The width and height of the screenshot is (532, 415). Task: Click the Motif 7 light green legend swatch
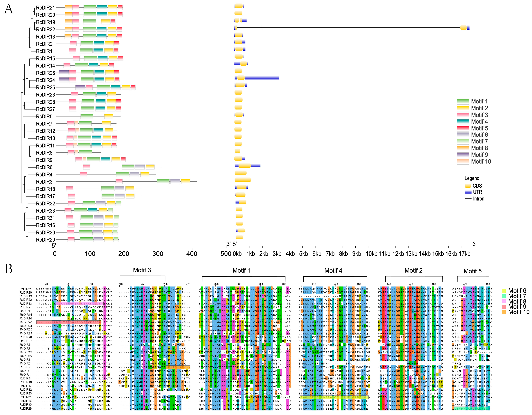(463, 142)
